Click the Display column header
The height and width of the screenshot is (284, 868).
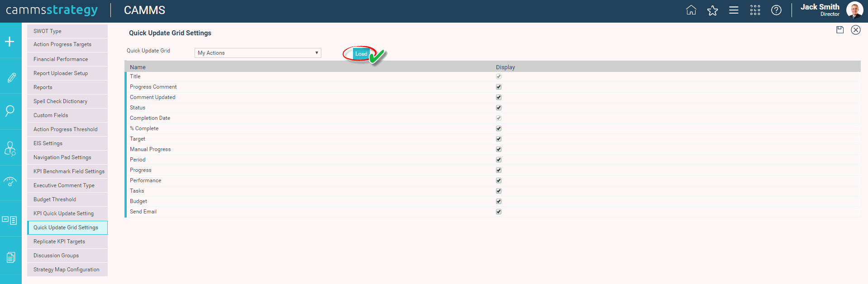(x=506, y=67)
